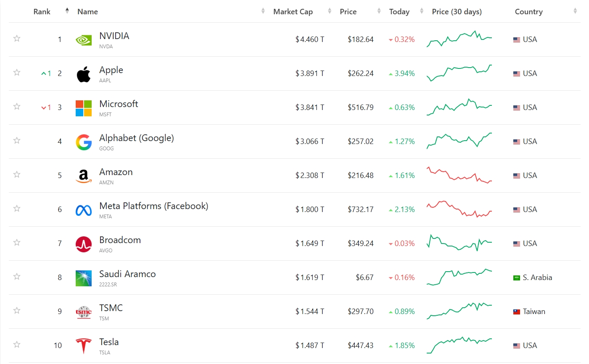Sort table by Market Cap arrows
Image resolution: width=589 pixels, height=364 pixels.
coord(330,11)
